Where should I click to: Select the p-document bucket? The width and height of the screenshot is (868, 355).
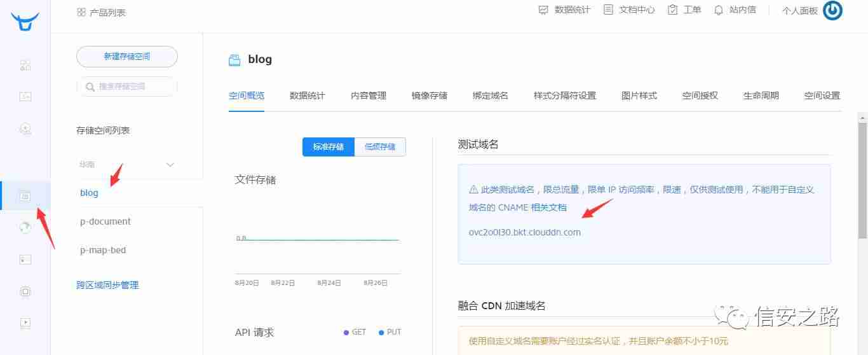(x=105, y=221)
